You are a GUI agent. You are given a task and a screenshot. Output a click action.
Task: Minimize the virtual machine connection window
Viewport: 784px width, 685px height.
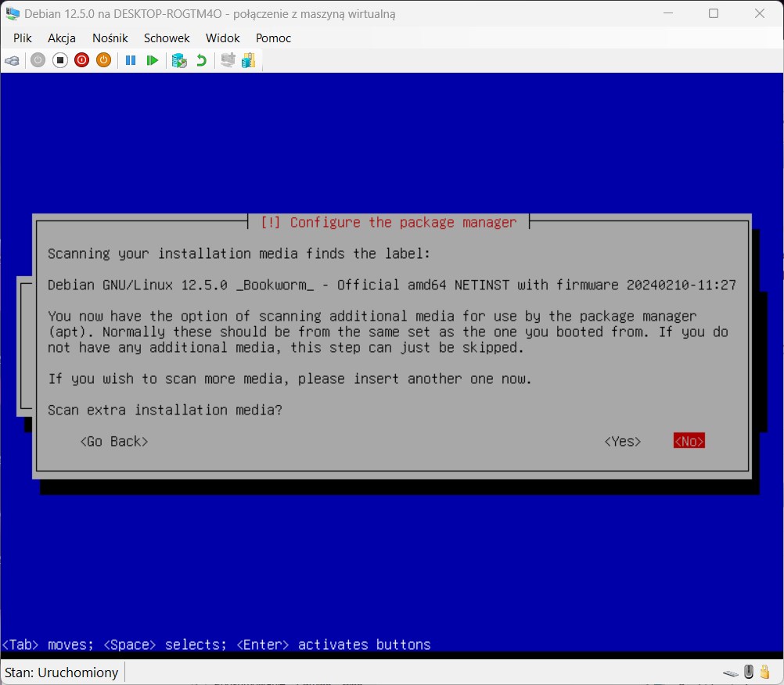pyautogui.click(x=668, y=13)
